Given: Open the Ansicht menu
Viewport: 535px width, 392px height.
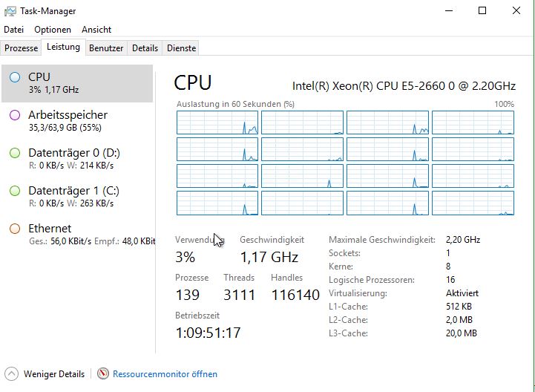Looking at the screenshot, I should (x=96, y=30).
